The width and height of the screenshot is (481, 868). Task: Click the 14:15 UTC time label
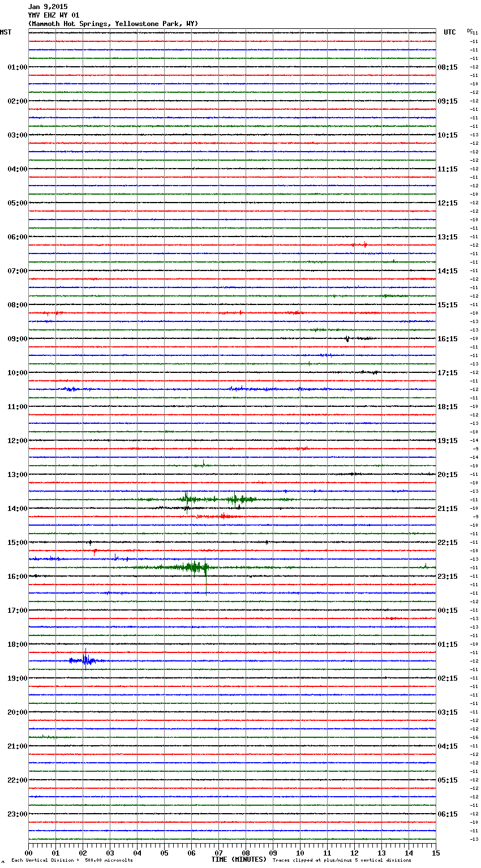click(x=448, y=271)
